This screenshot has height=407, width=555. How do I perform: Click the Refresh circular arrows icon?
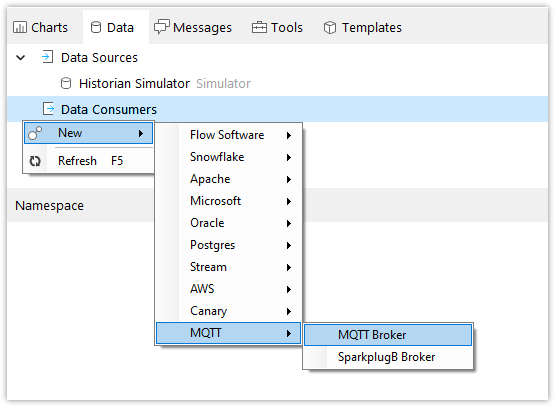click(x=35, y=161)
